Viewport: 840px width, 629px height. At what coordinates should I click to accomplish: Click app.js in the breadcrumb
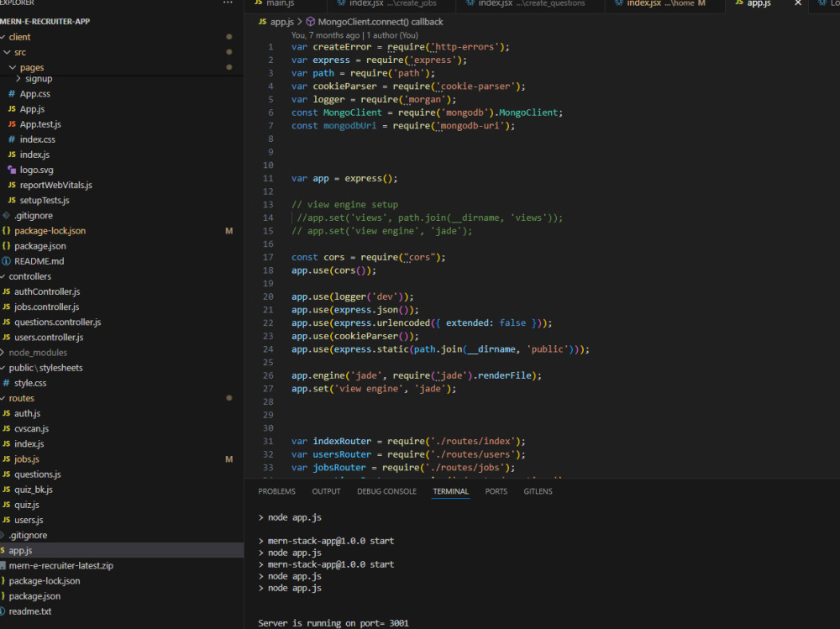[x=281, y=22]
